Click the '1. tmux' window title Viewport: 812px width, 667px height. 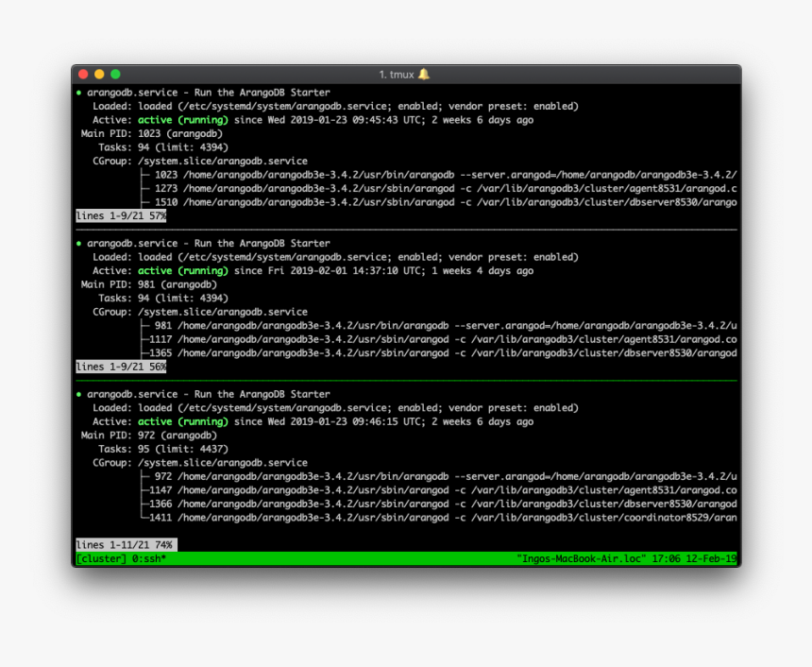point(397,75)
